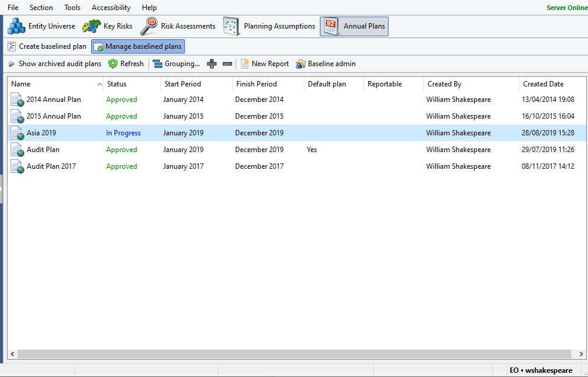Click the January 2017 start period cell

183,166
